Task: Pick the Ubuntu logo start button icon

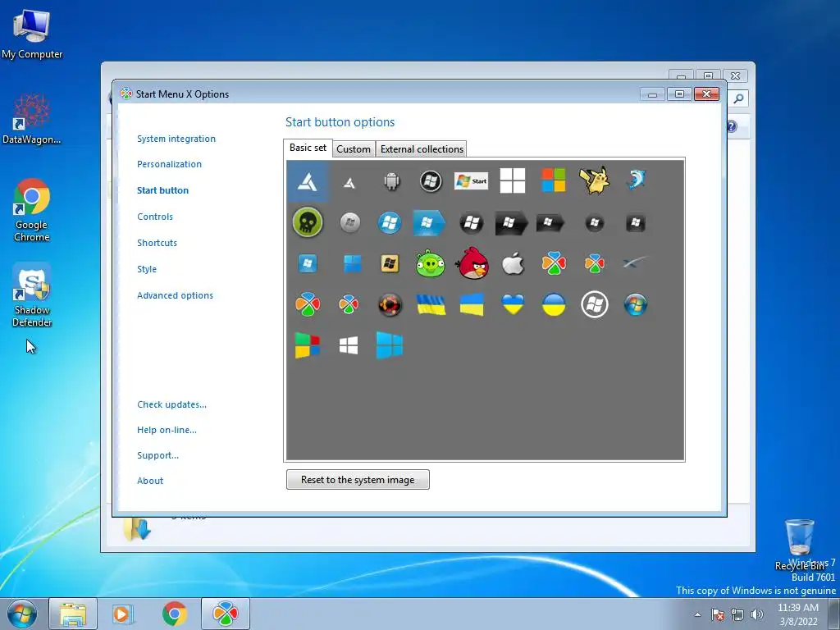Action: pyautogui.click(x=390, y=305)
